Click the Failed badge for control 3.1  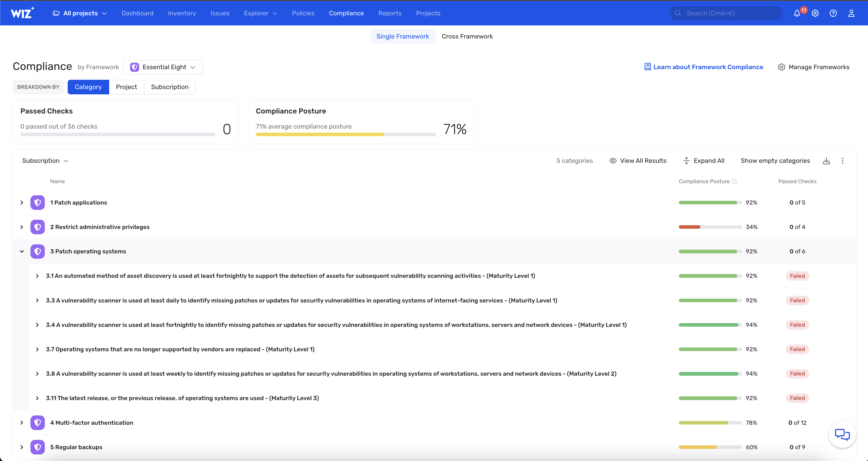point(797,276)
